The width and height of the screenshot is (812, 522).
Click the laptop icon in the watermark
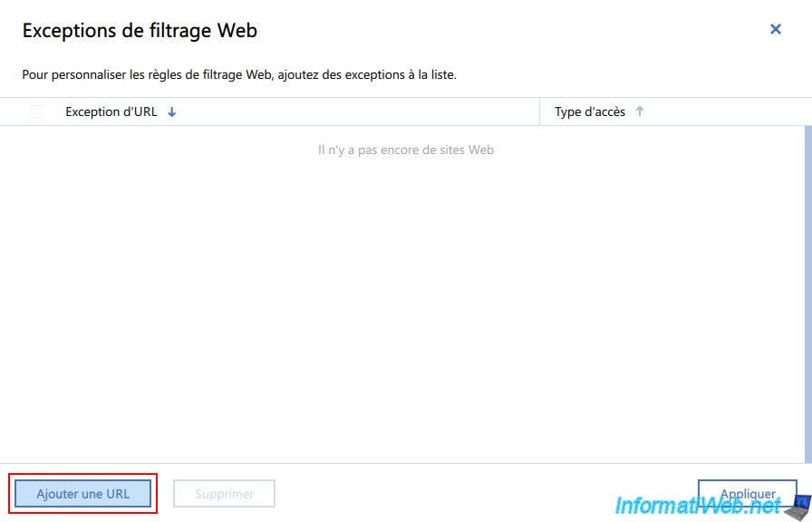pyautogui.click(x=797, y=505)
